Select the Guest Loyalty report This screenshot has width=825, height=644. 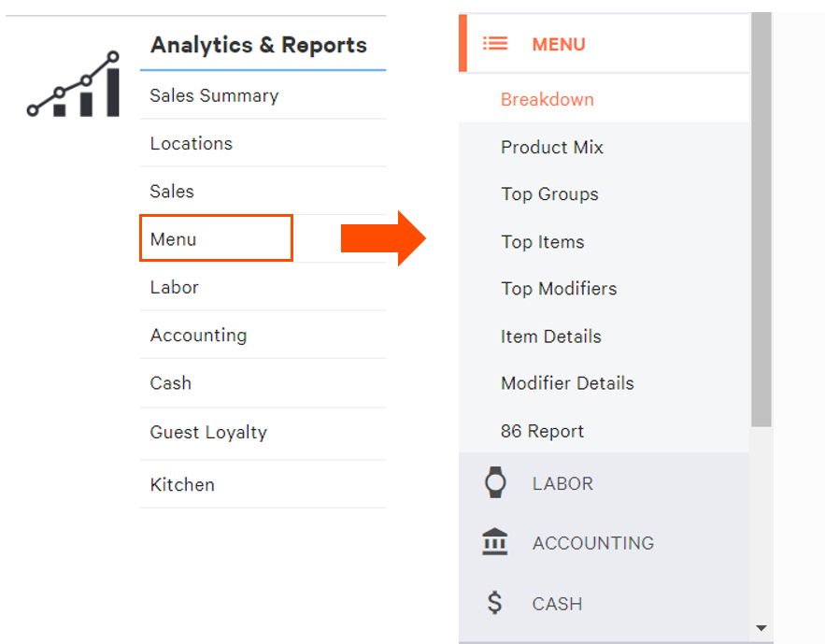click(207, 432)
